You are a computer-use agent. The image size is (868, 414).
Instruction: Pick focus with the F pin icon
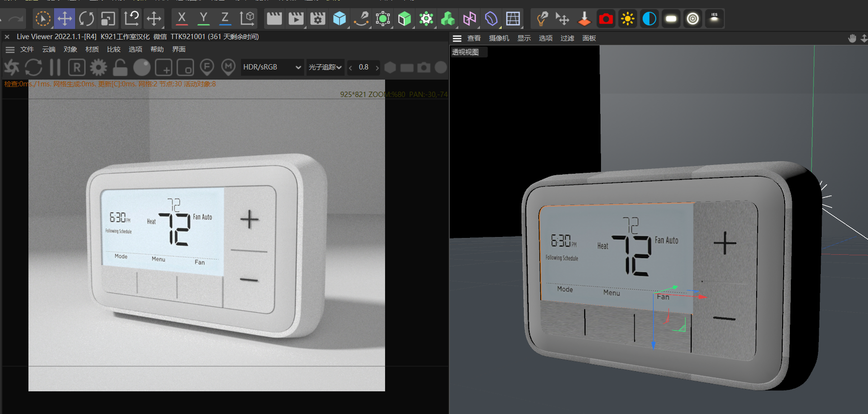[207, 68]
